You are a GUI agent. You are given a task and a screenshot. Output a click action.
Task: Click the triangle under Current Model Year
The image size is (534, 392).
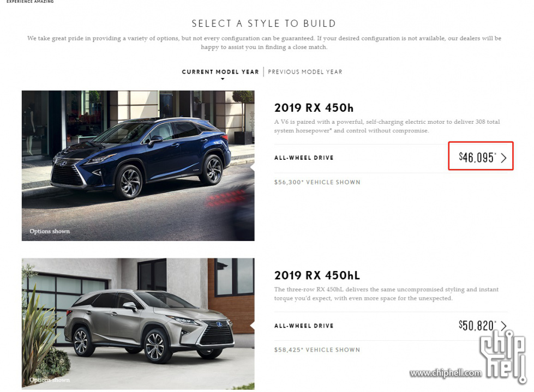[x=223, y=79]
